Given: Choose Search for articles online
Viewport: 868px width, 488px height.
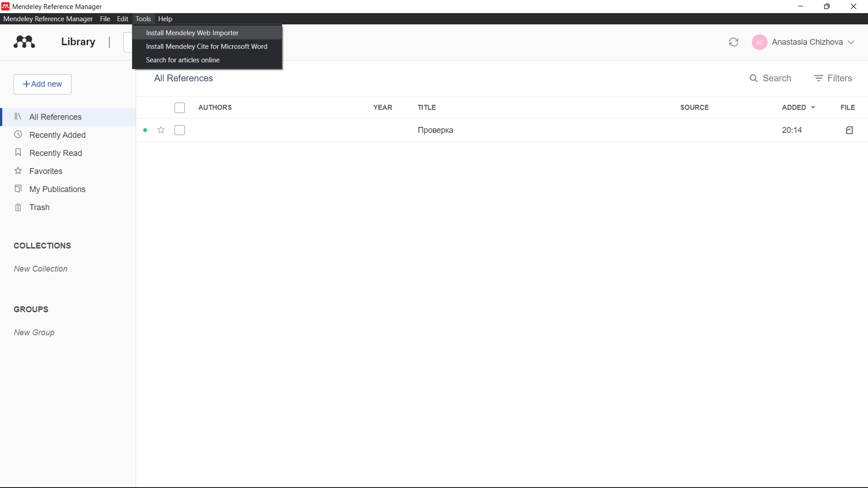Looking at the screenshot, I should 207,60.
